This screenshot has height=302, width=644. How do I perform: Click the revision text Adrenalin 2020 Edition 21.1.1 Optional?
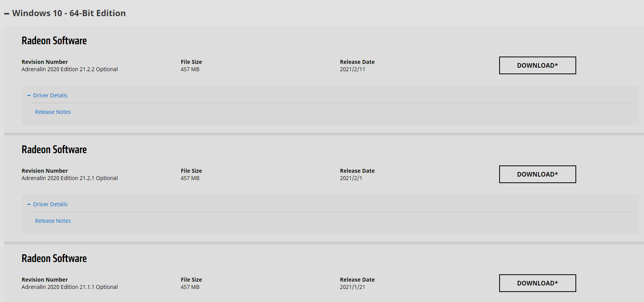click(70, 287)
